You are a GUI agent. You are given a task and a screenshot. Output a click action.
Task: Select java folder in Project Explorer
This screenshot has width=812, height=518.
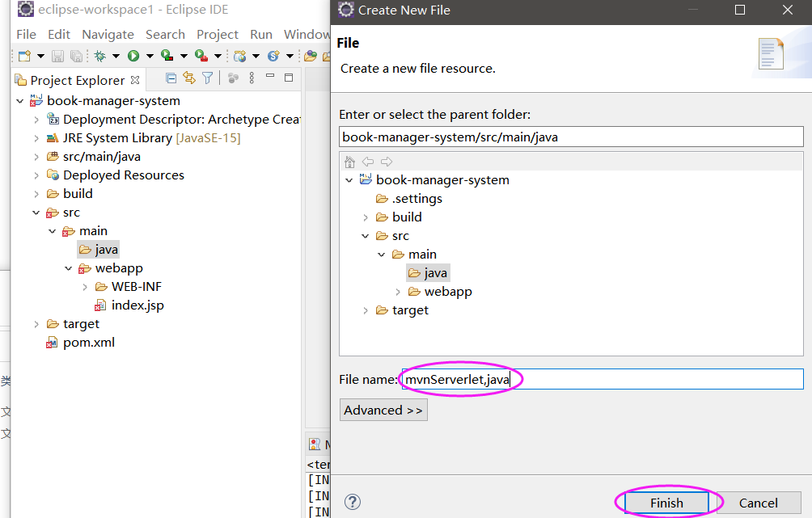click(99, 250)
